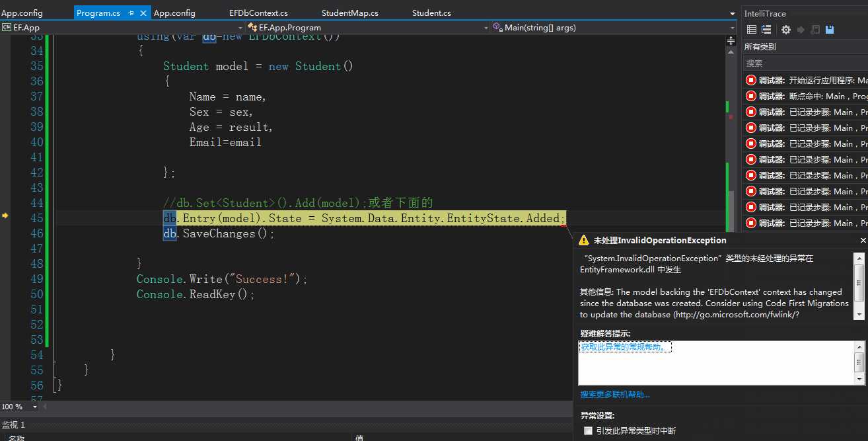Click the Student model = new Student() line

click(x=258, y=66)
